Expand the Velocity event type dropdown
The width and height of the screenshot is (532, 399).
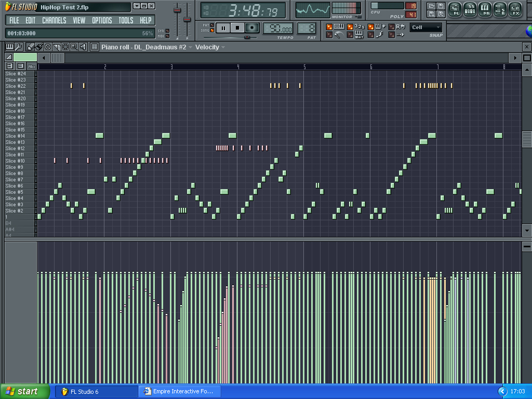(x=223, y=47)
